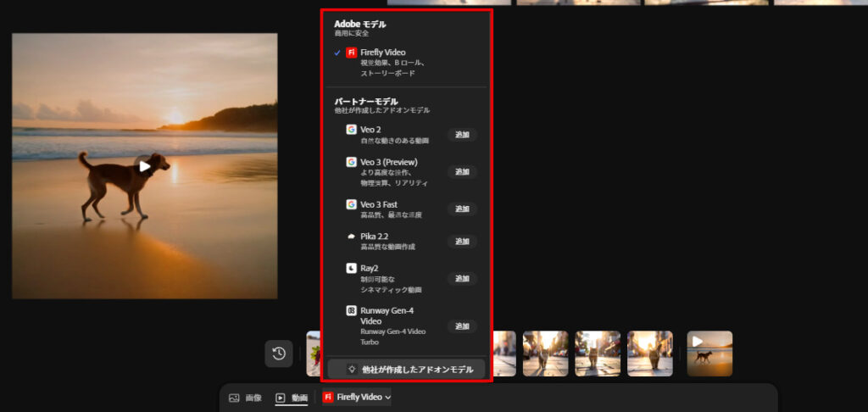The height and width of the screenshot is (412, 868).
Task: Click the red Fi icon in the bottom bar
Action: 328,397
